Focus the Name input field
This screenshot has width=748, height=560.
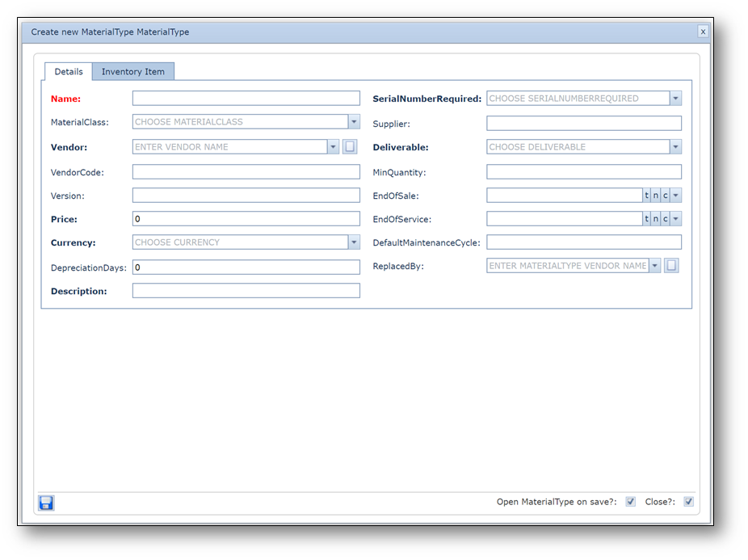pyautogui.click(x=246, y=99)
